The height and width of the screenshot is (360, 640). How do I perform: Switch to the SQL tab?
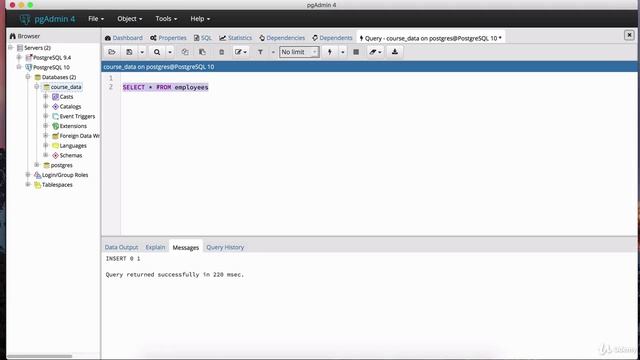203,38
